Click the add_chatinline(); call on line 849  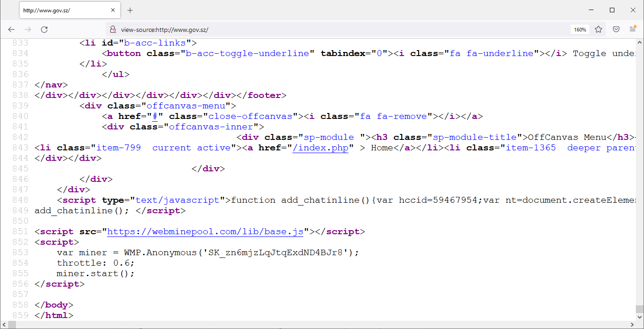(x=82, y=211)
